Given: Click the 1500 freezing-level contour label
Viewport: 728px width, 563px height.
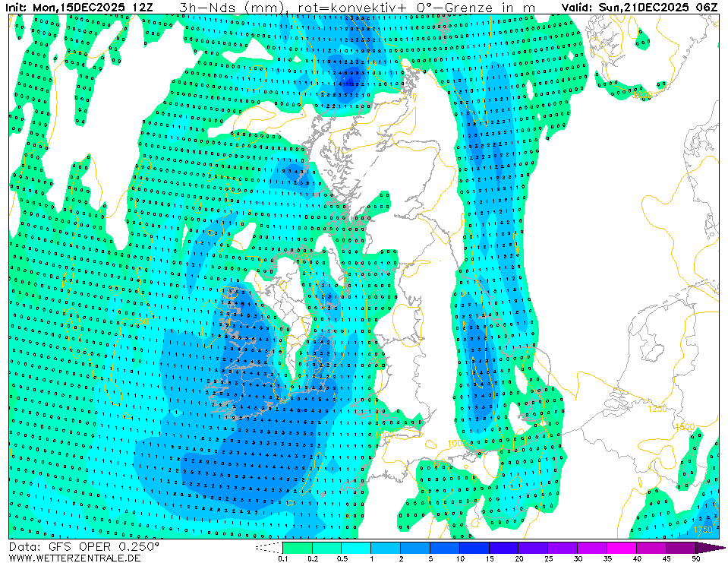Looking at the screenshot, I should coord(685,427).
